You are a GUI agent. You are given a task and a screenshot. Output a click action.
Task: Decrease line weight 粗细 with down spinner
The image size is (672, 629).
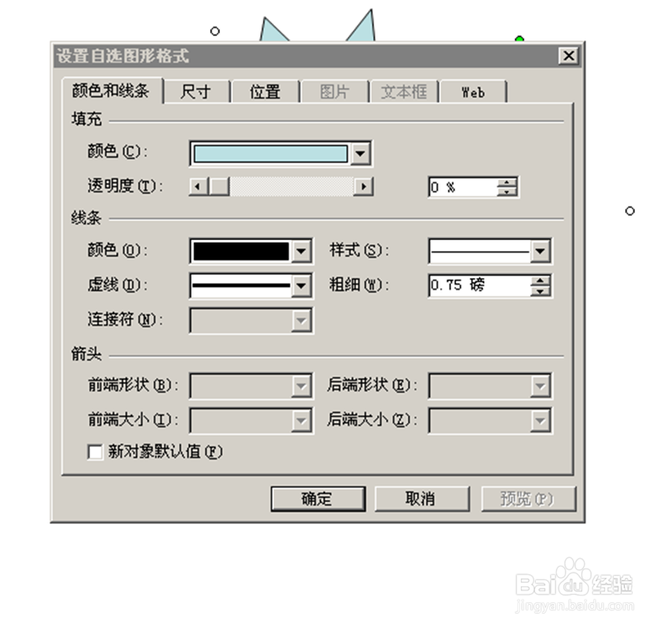pyautogui.click(x=540, y=291)
